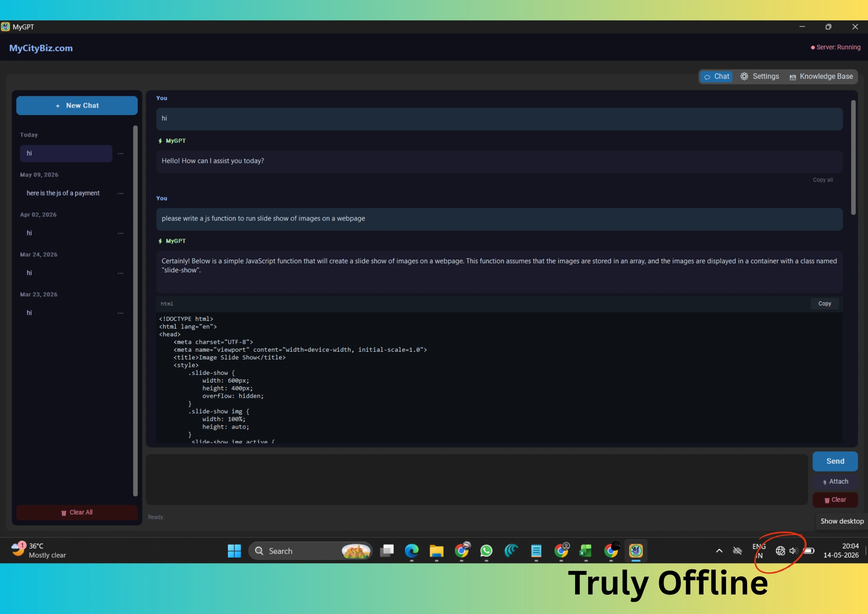Click the conversation scrollbar
Screen dimensions: 868x614
coord(853,158)
